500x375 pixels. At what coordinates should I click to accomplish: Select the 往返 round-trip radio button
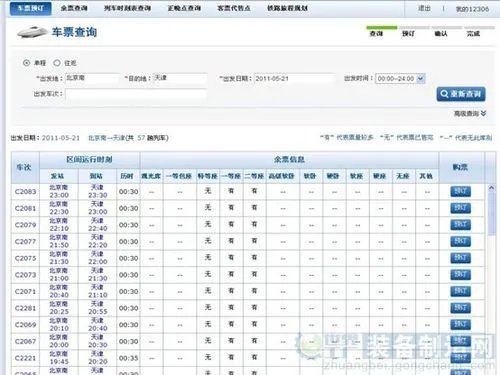57,63
